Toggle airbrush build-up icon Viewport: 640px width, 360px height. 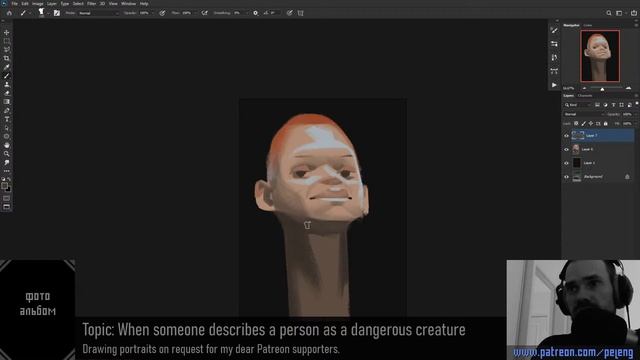[204, 13]
